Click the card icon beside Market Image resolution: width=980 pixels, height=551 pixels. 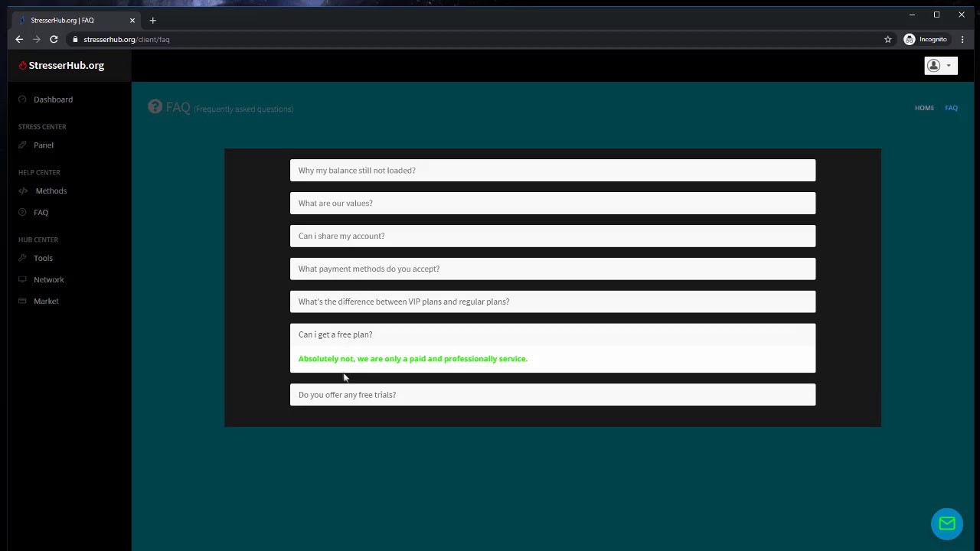click(22, 302)
